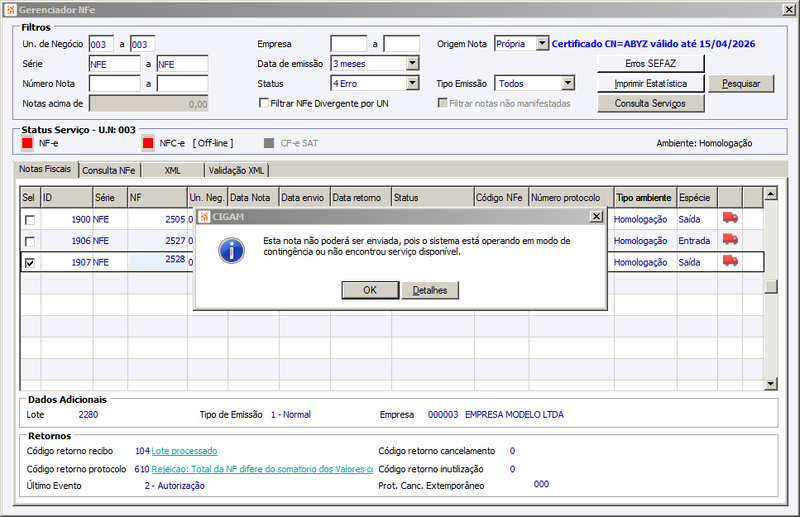The image size is (800, 517).
Task: Open the Lote processado link
Action: coord(184,451)
